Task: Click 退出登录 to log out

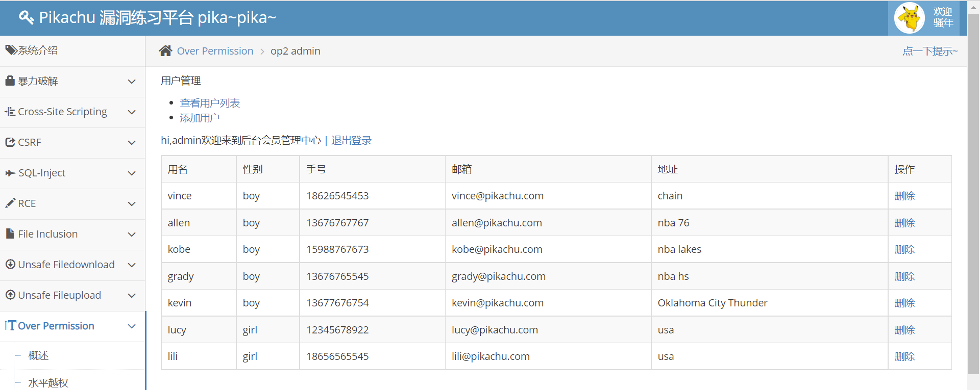Action: click(351, 140)
